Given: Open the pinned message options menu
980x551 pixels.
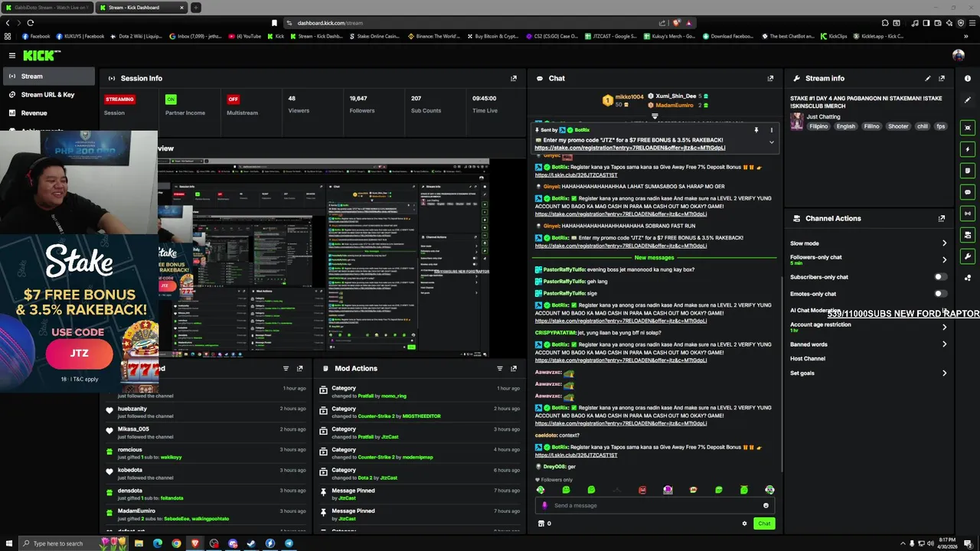Looking at the screenshot, I should [x=771, y=130].
